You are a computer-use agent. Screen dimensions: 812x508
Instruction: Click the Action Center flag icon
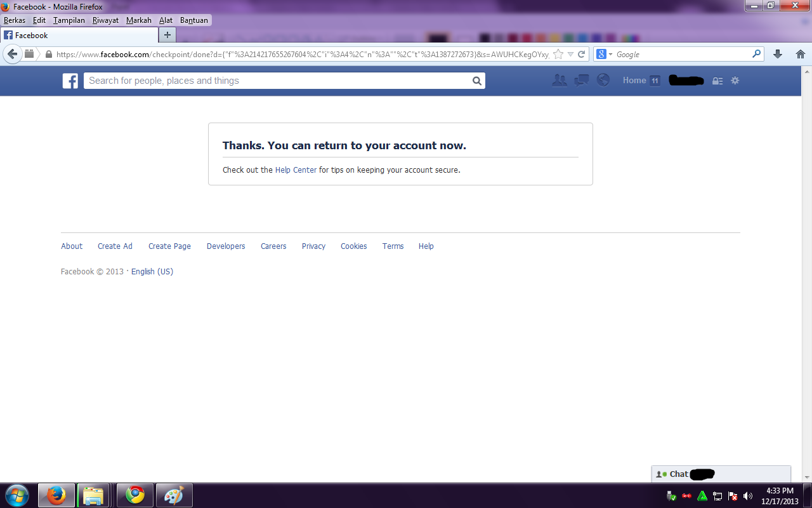tap(733, 496)
